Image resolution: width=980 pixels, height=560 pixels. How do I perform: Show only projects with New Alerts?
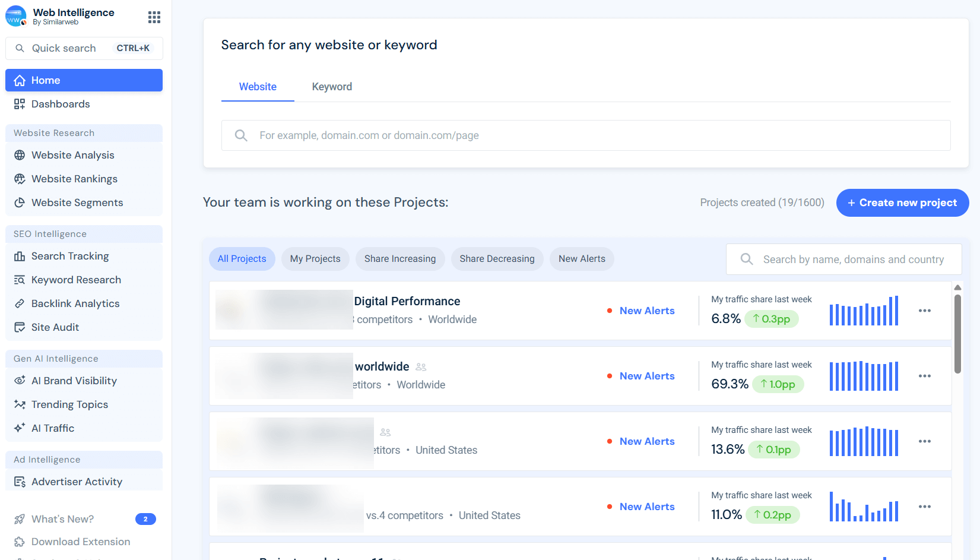tap(581, 258)
